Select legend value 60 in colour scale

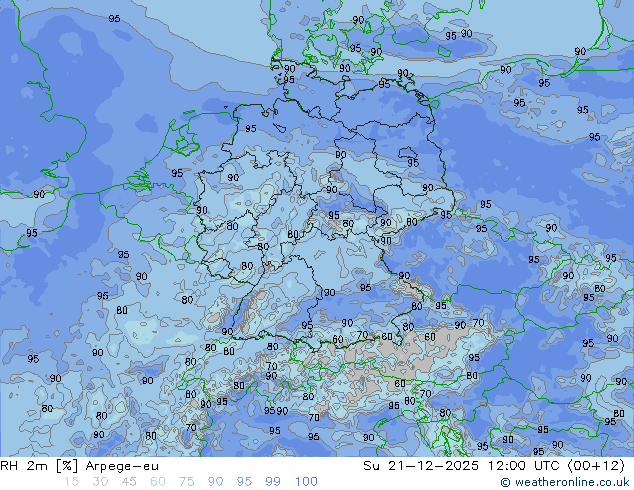pos(158,482)
